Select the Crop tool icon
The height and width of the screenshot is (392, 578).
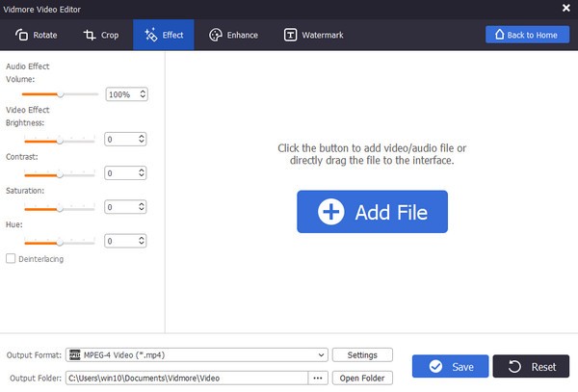(x=90, y=36)
